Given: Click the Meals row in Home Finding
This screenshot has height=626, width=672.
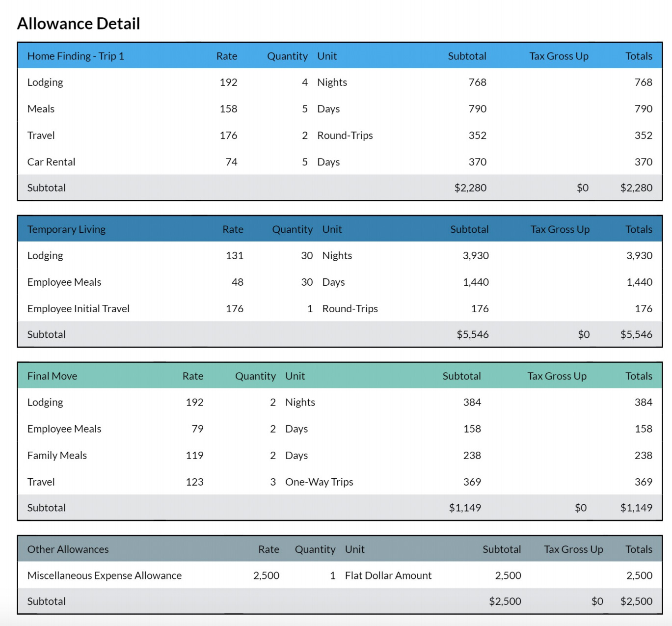Looking at the screenshot, I should (41, 109).
